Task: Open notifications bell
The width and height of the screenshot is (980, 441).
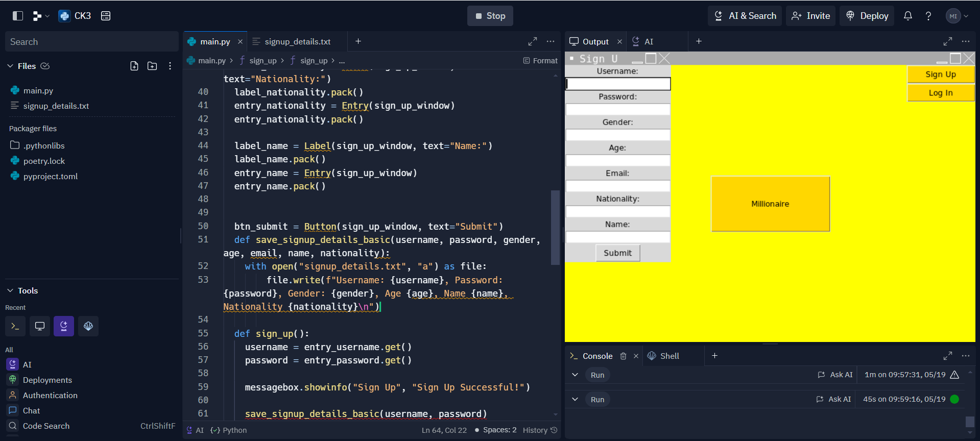Action: 908,16
